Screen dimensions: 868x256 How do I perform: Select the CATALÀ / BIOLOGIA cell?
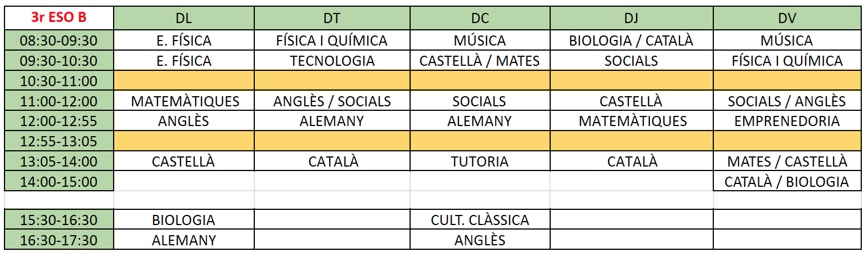coord(786,182)
